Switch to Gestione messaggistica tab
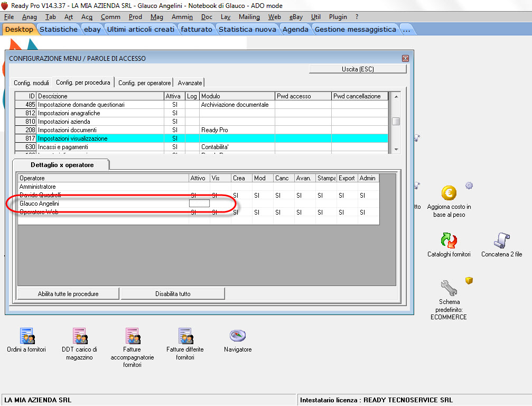Screen dimensions: 532x406 click(355, 30)
